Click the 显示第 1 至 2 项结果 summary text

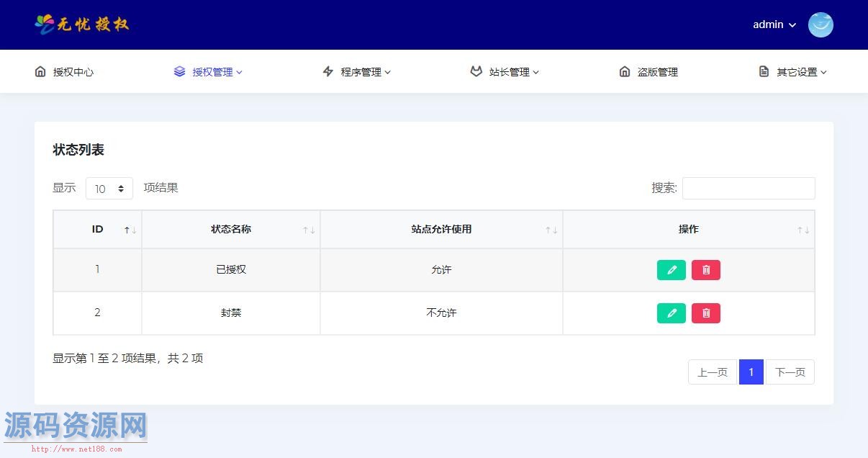(128, 358)
